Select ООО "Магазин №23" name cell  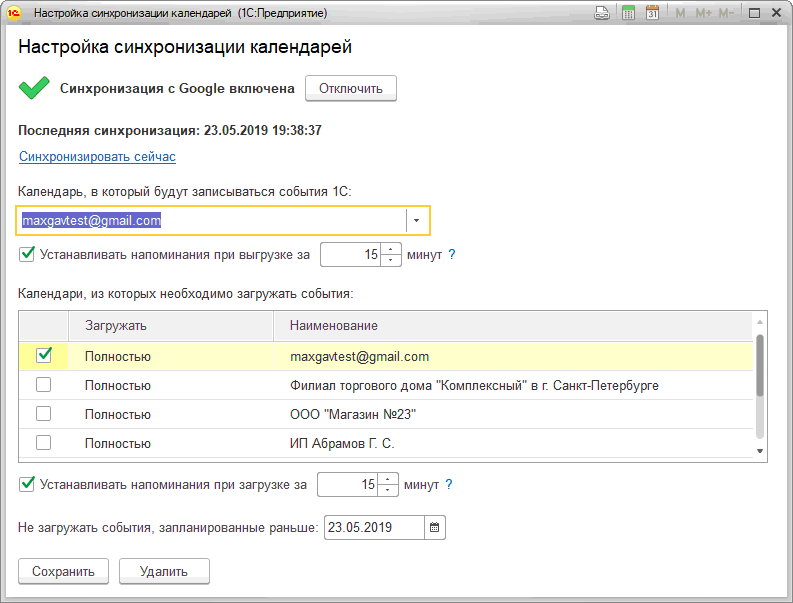pyautogui.click(x=353, y=414)
